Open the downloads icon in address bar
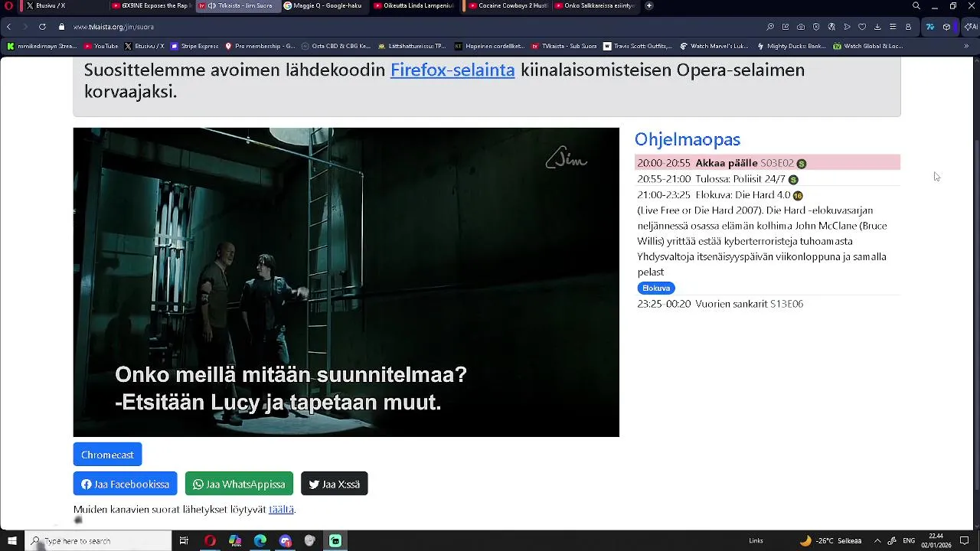 click(877, 27)
